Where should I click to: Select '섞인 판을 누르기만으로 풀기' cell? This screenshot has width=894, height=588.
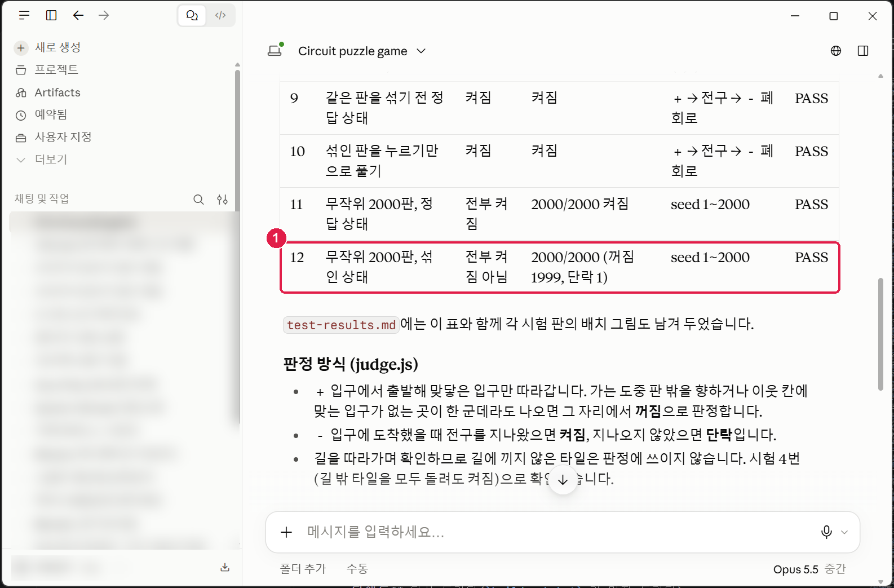pyautogui.click(x=382, y=161)
